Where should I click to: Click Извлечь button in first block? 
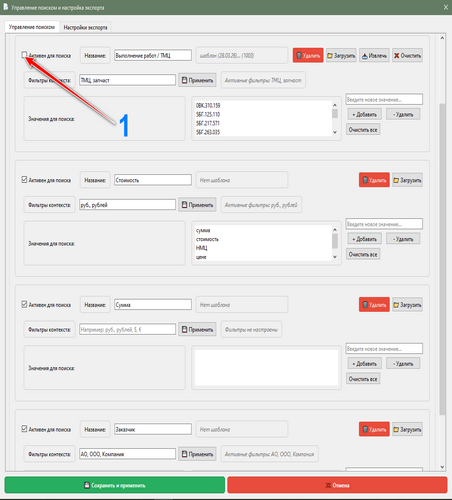(x=374, y=55)
